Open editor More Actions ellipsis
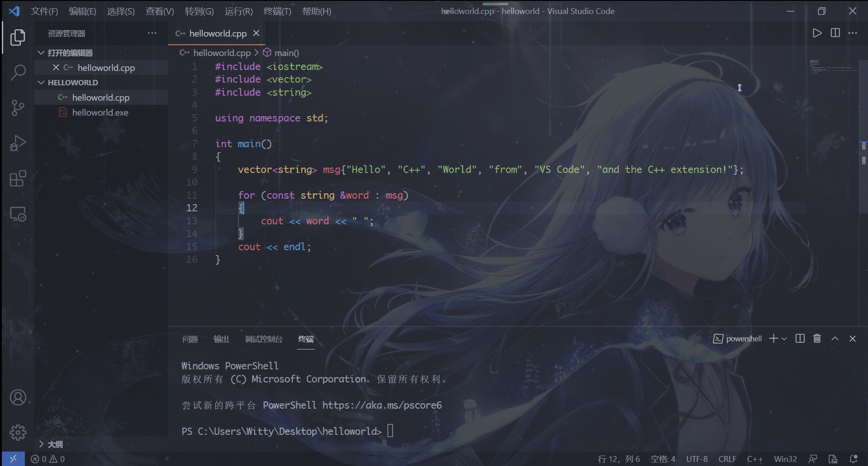The height and width of the screenshot is (466, 868). tap(853, 33)
